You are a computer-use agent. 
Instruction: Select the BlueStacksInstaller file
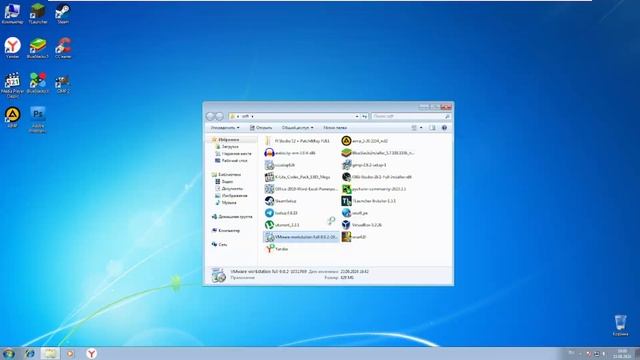click(378, 153)
